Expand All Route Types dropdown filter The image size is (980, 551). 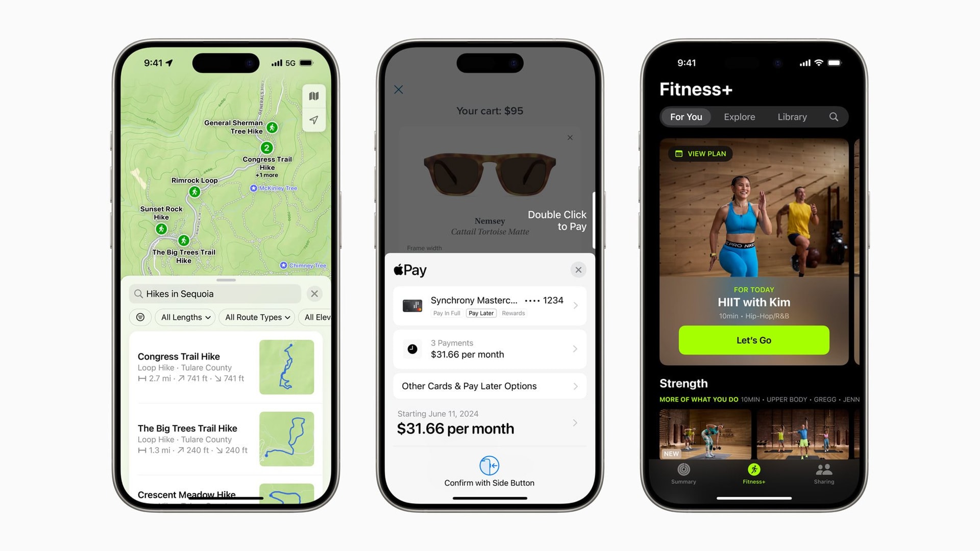[256, 317]
